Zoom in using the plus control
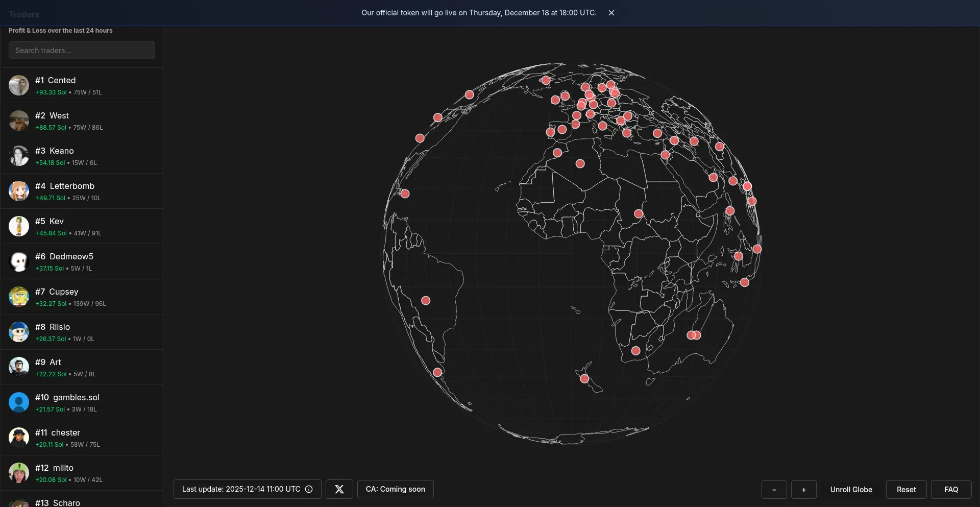 (803, 490)
